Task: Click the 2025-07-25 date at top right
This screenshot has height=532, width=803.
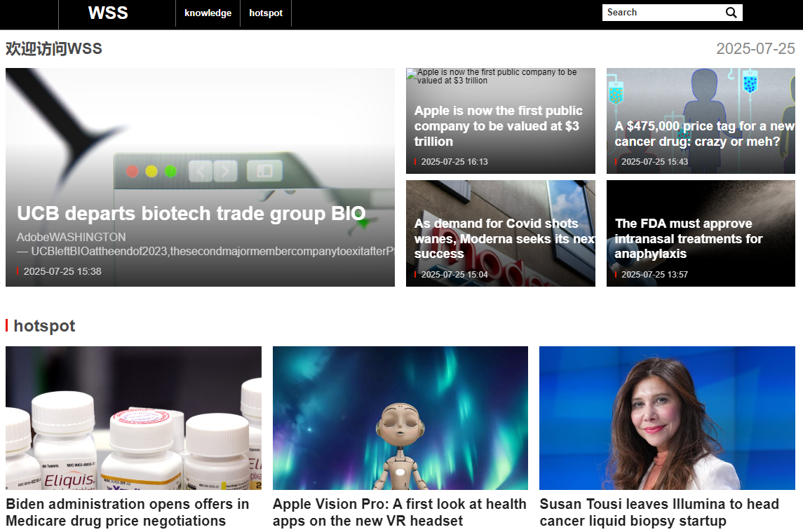Action: (x=755, y=48)
